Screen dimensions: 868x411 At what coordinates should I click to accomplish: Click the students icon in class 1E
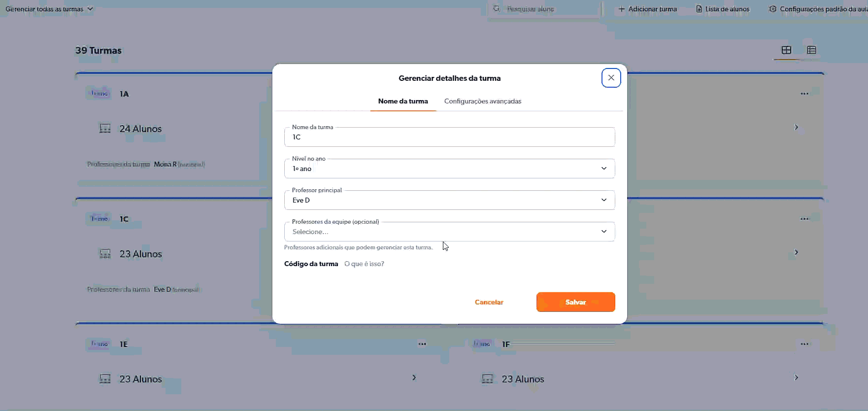105,379
